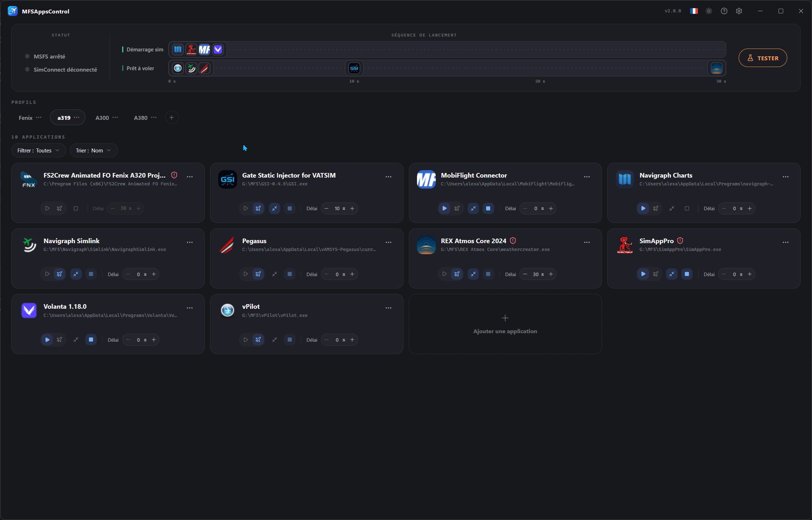The height and width of the screenshot is (520, 812).
Task: Increase delay for SimAppPro
Action: point(750,274)
